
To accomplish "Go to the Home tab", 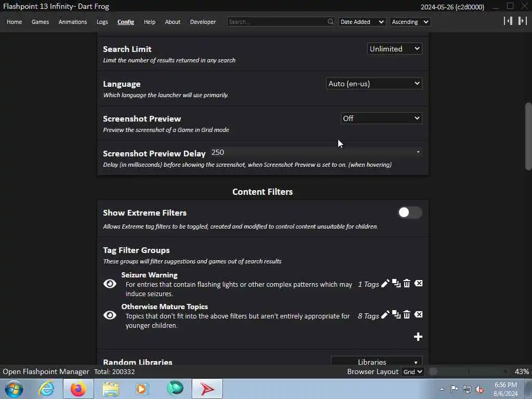I will click(14, 22).
